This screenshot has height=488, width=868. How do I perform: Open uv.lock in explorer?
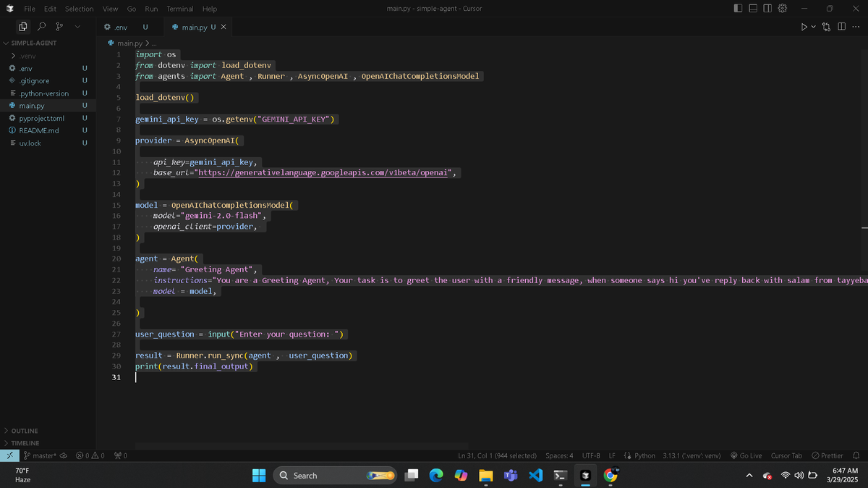click(x=48, y=143)
